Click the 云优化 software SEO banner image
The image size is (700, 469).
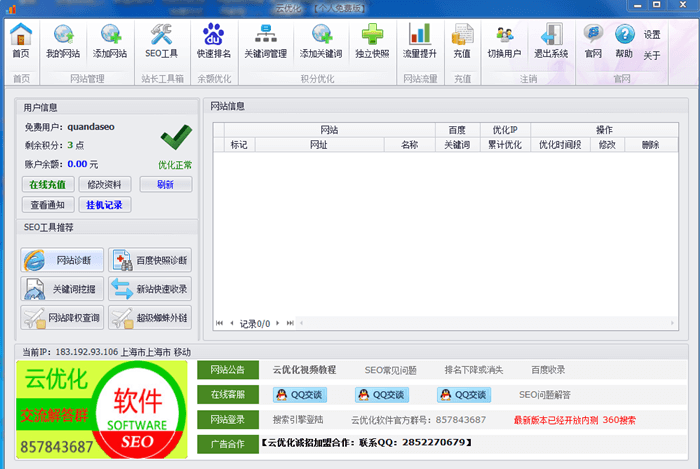point(102,410)
